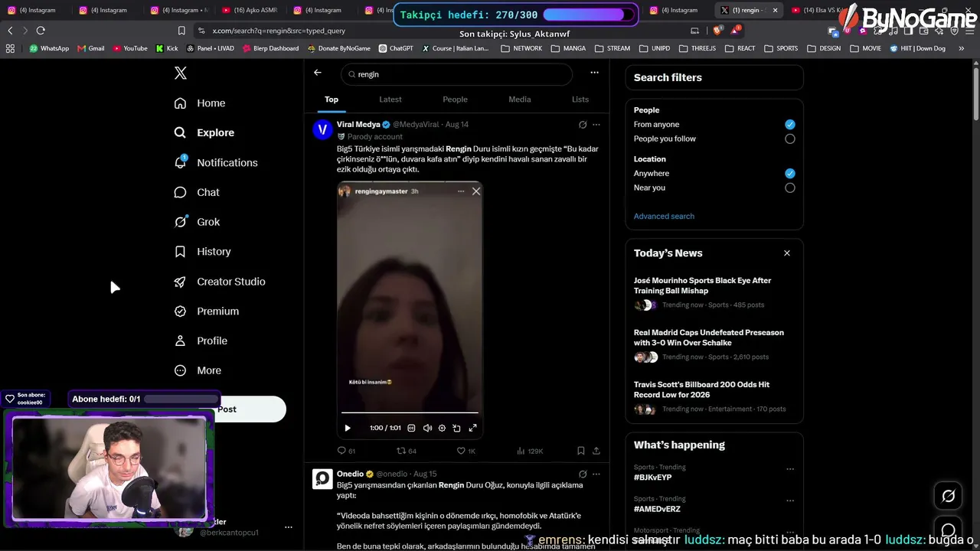Switch to the People tab

click(455, 99)
